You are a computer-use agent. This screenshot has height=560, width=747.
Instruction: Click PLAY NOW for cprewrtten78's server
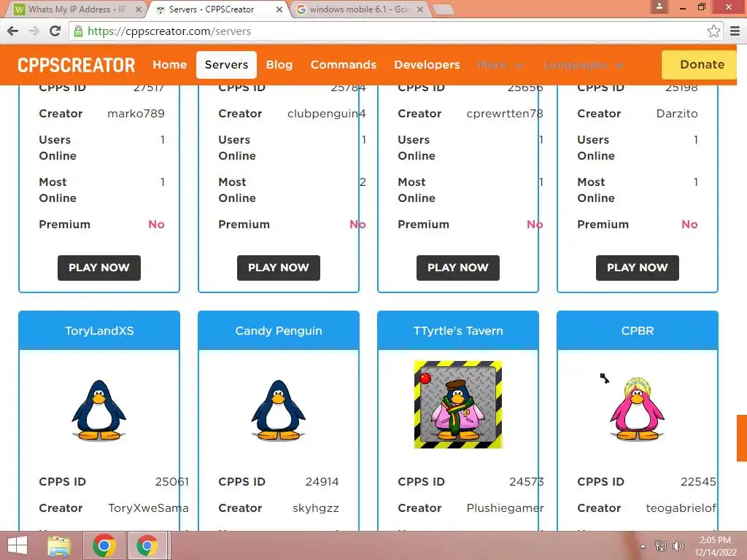[458, 268]
